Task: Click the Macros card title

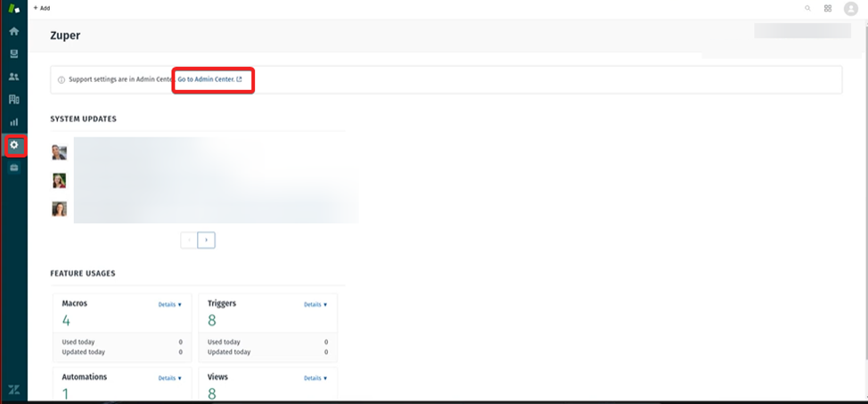Action: [75, 304]
